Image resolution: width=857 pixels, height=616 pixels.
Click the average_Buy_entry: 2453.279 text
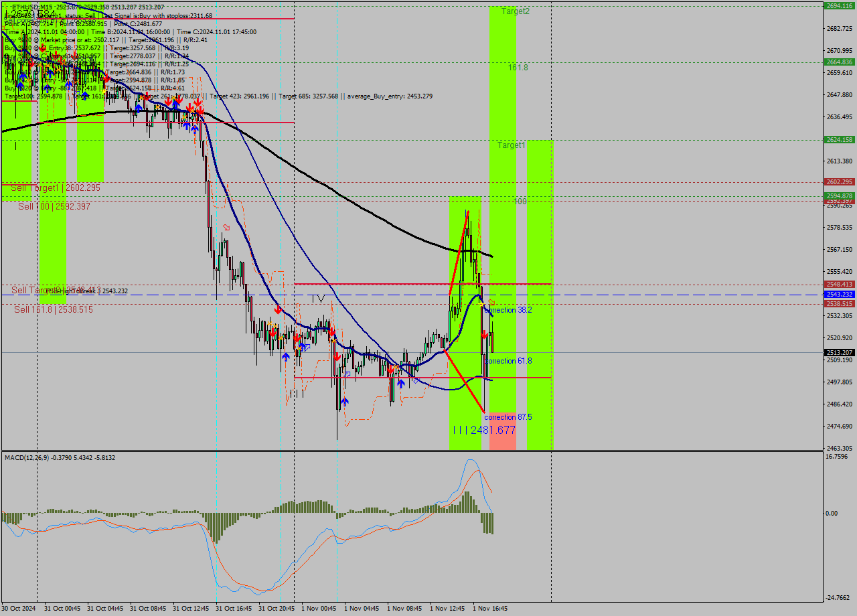pos(391,96)
